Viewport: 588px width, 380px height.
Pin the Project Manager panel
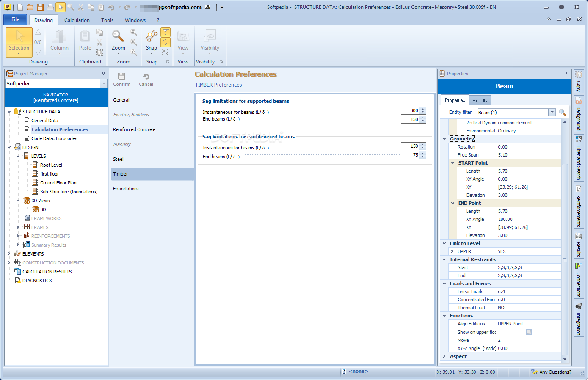103,73
